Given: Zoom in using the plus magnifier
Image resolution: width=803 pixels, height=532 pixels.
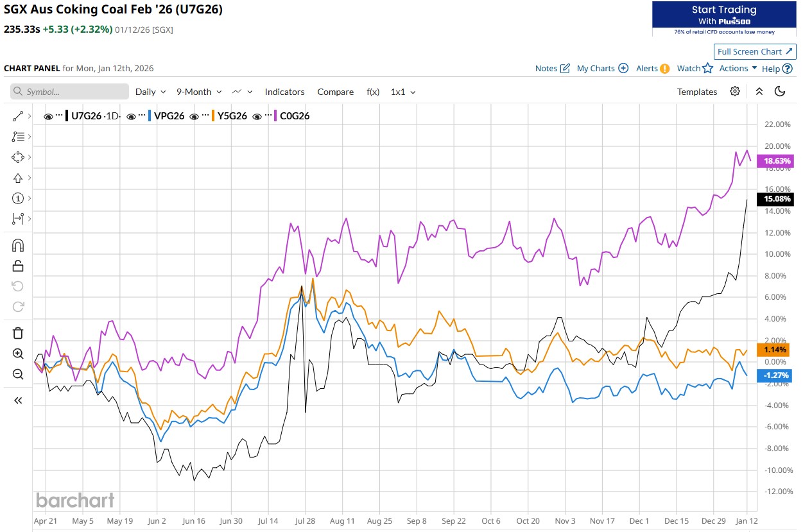Looking at the screenshot, I should tap(18, 354).
